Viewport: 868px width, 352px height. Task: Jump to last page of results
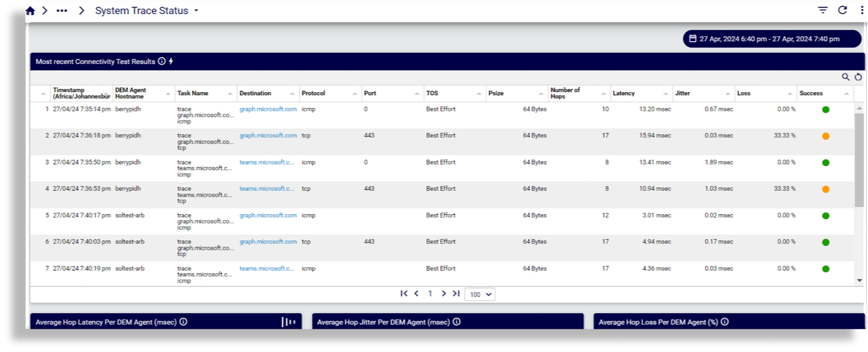pos(456,294)
